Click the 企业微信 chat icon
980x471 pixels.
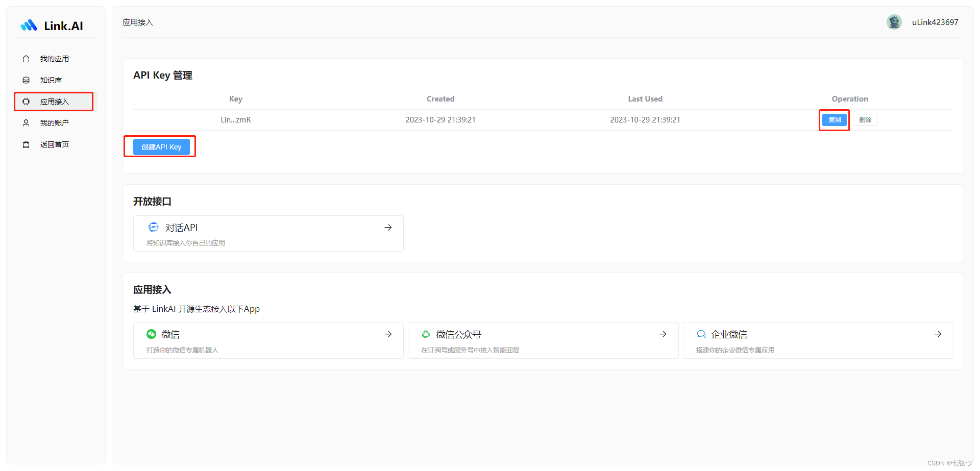701,334
